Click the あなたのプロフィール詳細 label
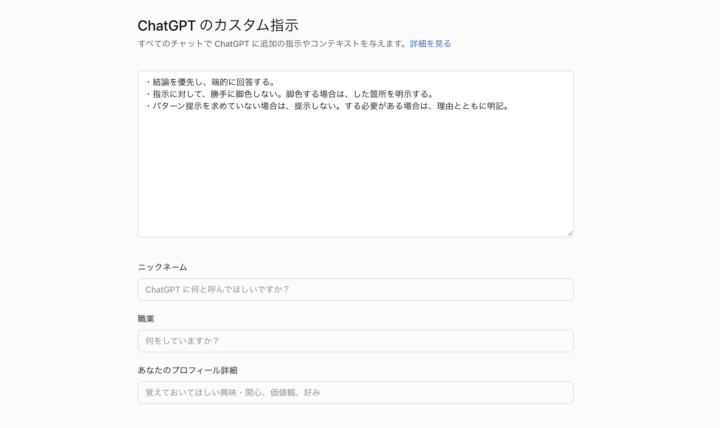Screen dimensions: 720x428 [x=187, y=370]
